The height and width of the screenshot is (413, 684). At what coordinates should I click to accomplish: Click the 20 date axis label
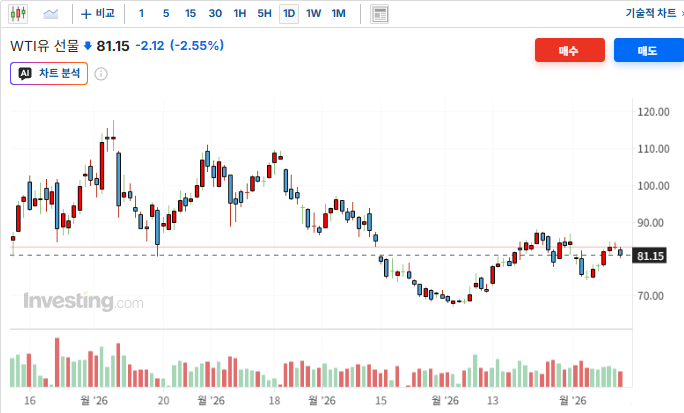[x=163, y=400]
